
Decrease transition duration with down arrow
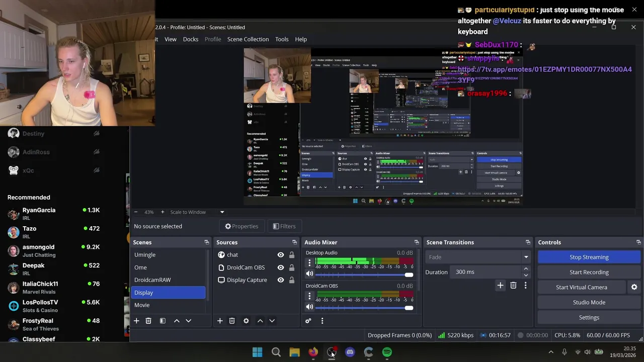[x=526, y=275]
